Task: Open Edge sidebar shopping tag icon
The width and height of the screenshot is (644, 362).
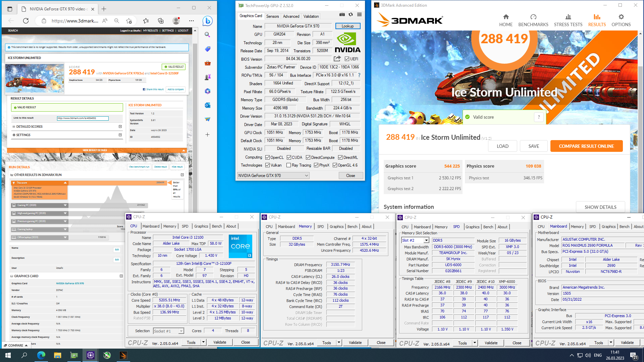Action: tap(207, 49)
